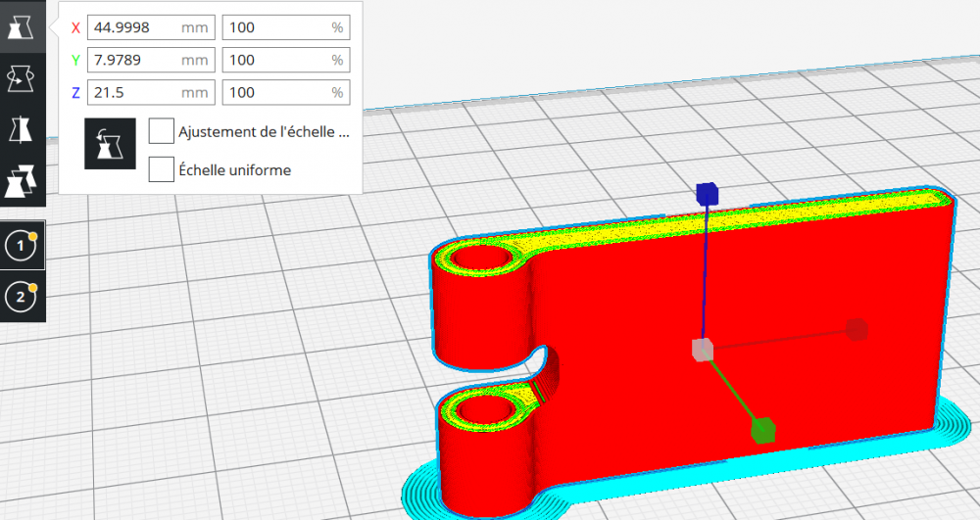Select the Scale tool icon
Image resolution: width=980 pixels, height=520 pixels.
[22, 26]
